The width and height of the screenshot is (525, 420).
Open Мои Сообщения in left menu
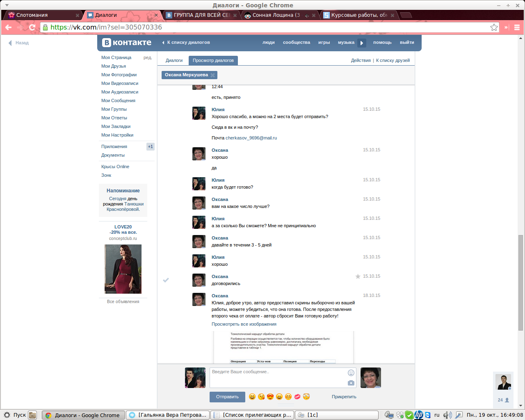click(118, 100)
